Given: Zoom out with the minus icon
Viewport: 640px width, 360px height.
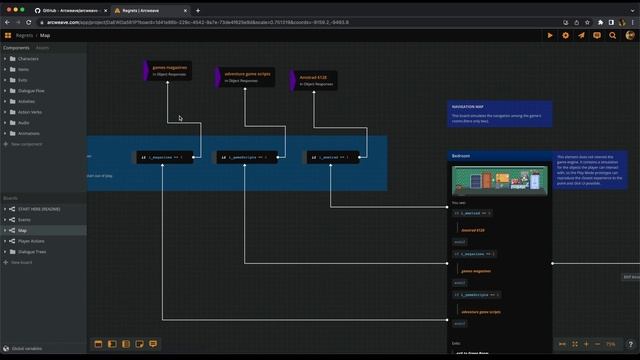Looking at the screenshot, I should click(x=598, y=344).
